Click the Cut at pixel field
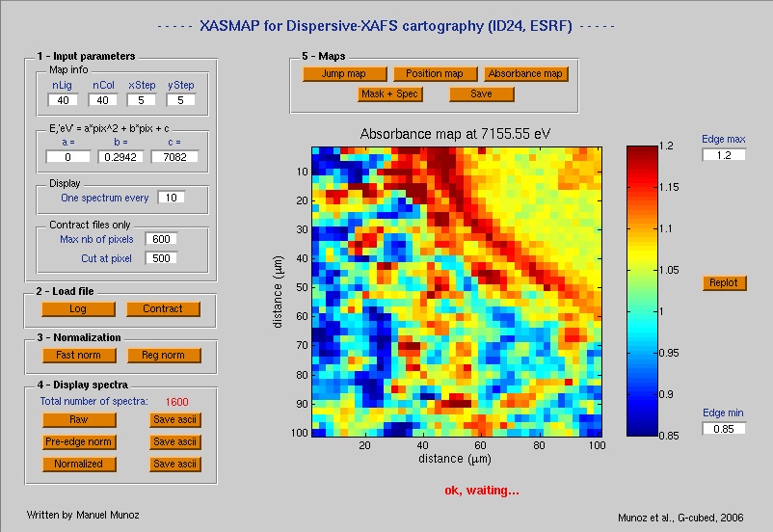This screenshot has height=532, width=773. coord(162,258)
